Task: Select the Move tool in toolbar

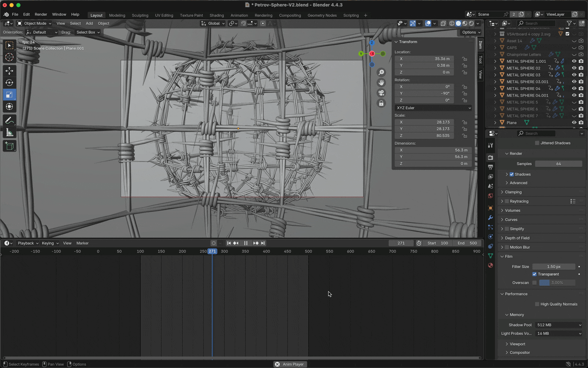Action: (9, 71)
